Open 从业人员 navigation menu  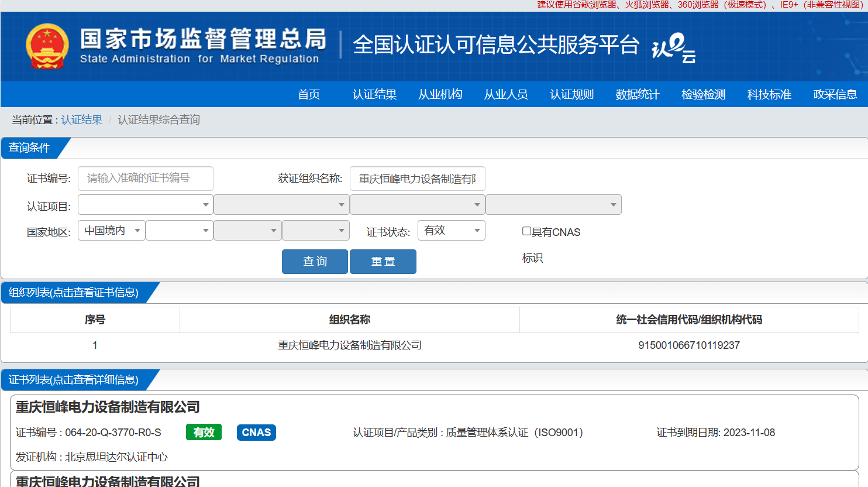[x=506, y=94]
